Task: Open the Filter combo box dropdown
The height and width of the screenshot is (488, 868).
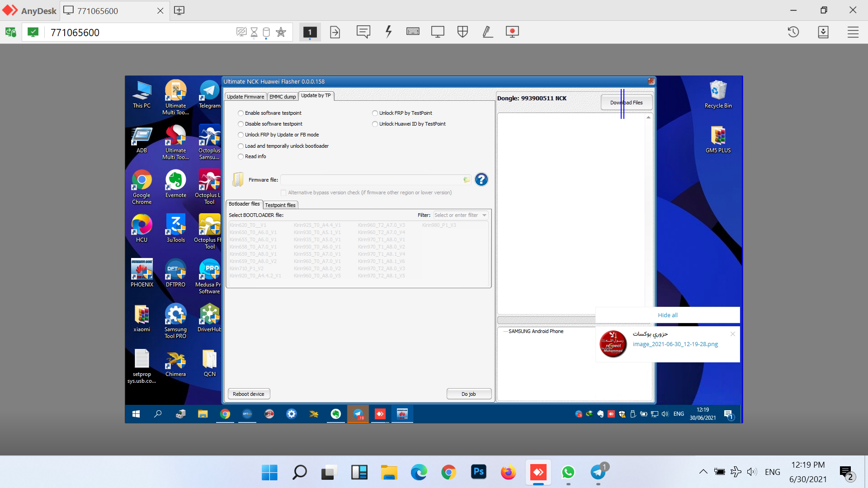Action: pyautogui.click(x=484, y=215)
